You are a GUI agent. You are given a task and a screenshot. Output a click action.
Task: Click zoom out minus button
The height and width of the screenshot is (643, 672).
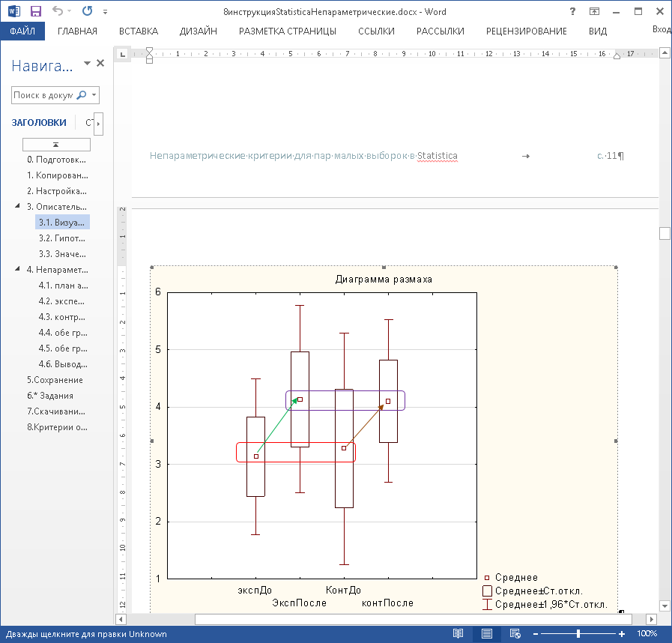pos(536,633)
